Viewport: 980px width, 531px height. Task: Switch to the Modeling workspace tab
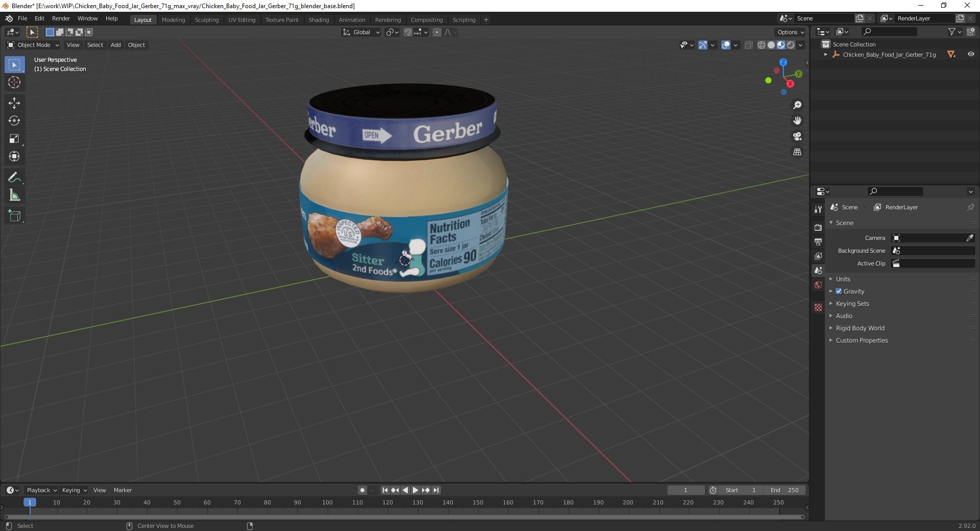[173, 20]
